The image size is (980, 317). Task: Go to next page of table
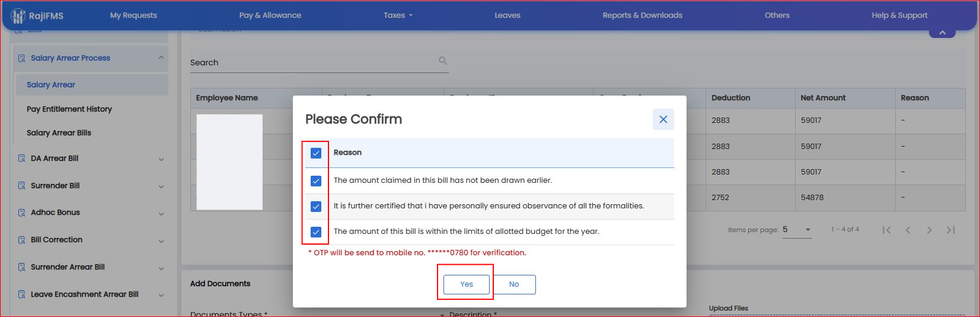(x=929, y=230)
